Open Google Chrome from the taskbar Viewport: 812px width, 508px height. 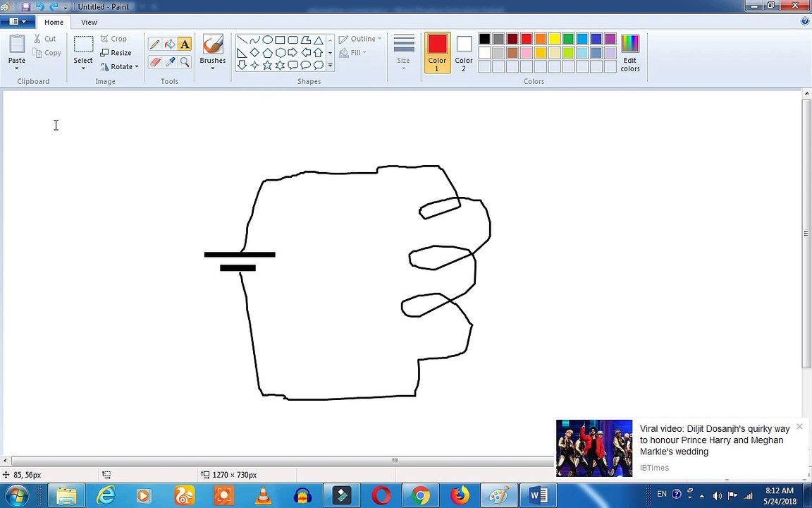[x=421, y=495]
